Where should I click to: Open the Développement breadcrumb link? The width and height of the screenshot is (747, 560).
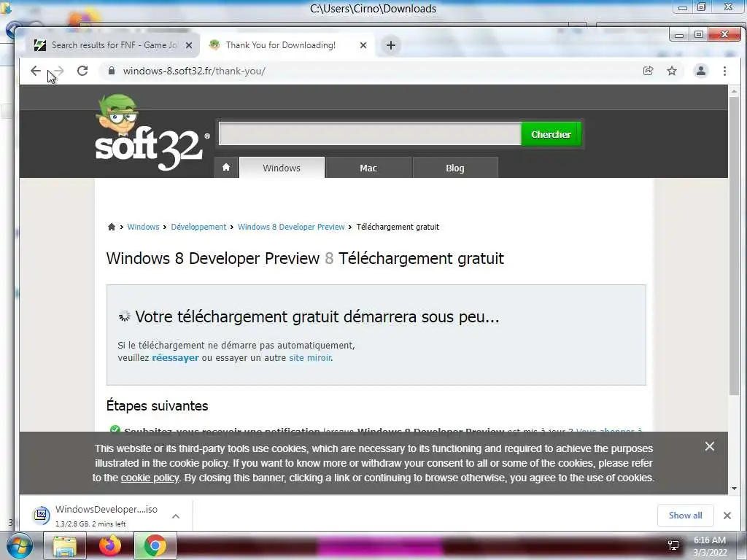coord(198,227)
